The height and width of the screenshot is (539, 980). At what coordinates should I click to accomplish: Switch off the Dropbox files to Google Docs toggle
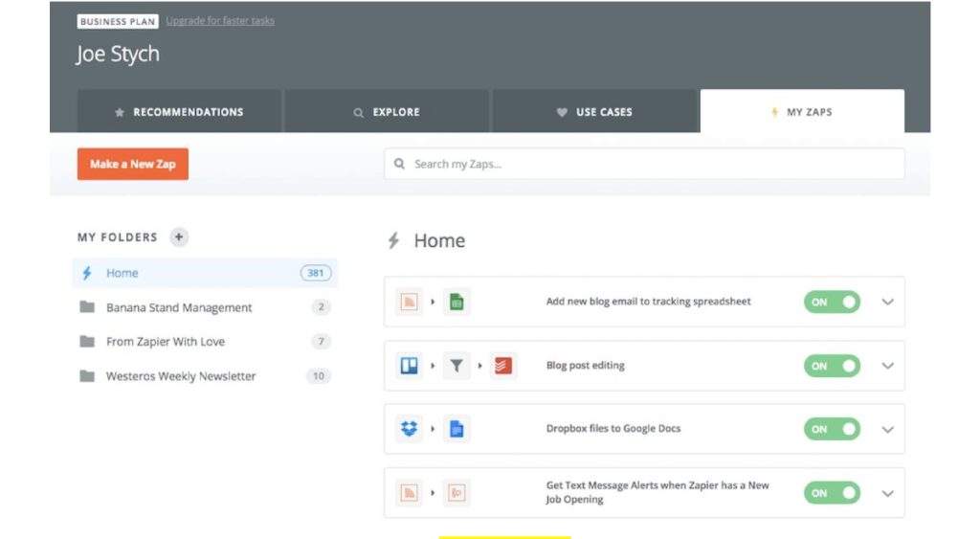click(x=832, y=429)
